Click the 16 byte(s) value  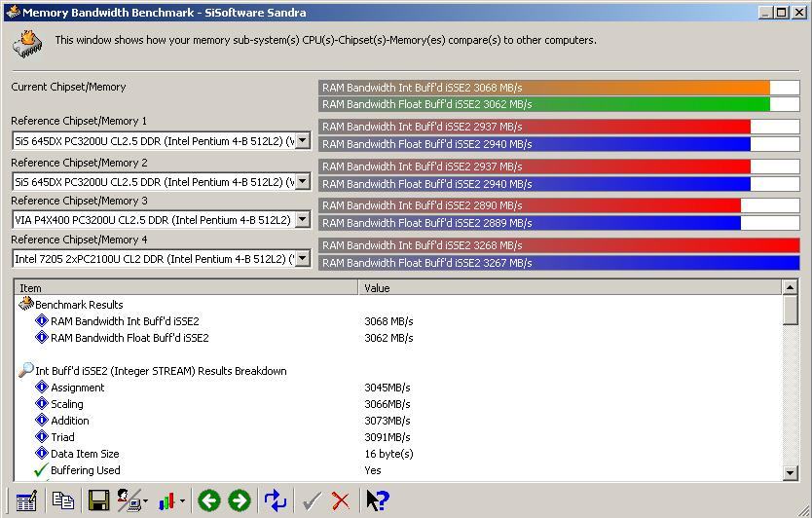[x=388, y=454]
